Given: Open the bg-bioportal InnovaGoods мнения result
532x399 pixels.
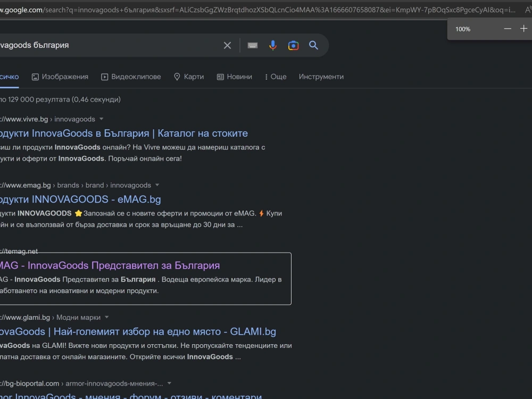Looking at the screenshot, I should [x=131, y=395].
